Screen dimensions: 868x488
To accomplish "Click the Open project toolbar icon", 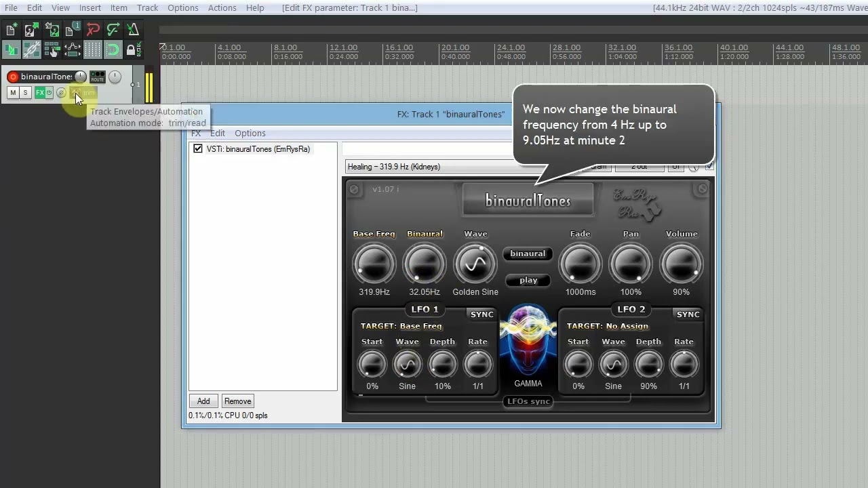I will (31, 29).
